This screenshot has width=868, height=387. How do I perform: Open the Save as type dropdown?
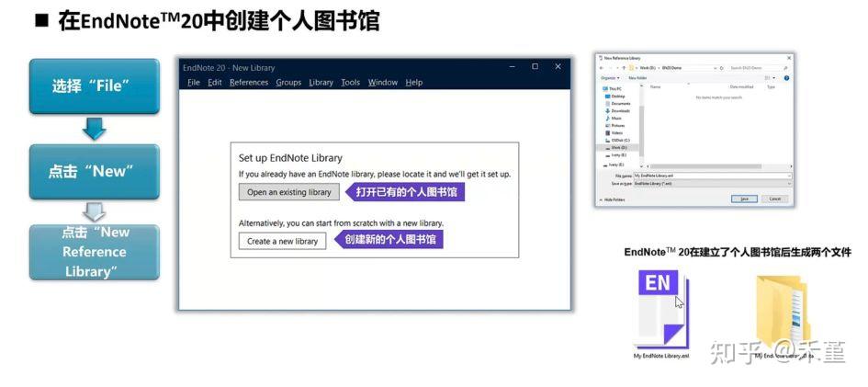coord(712,183)
